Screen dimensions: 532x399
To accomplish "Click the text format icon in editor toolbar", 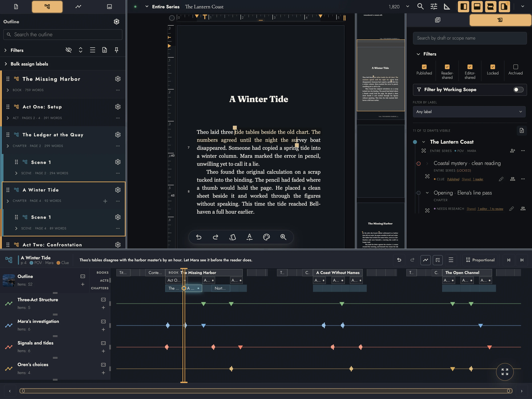I will (249, 237).
